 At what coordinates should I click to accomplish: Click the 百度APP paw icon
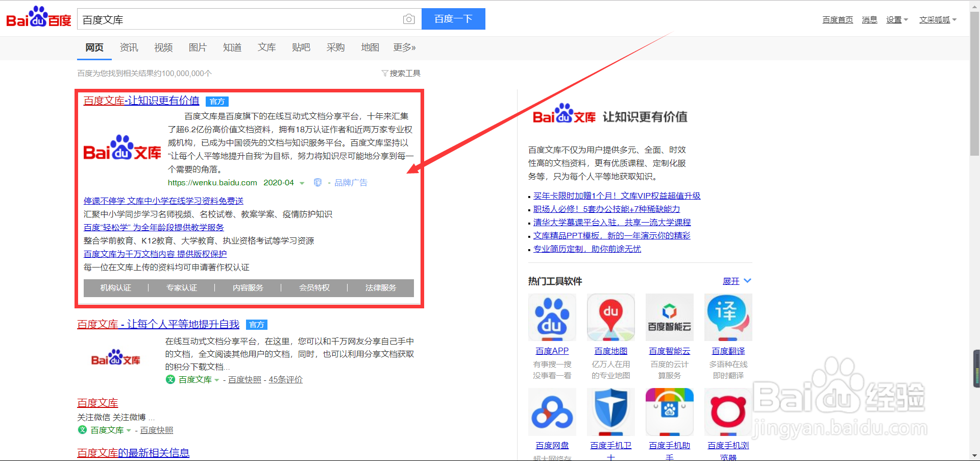click(x=552, y=317)
